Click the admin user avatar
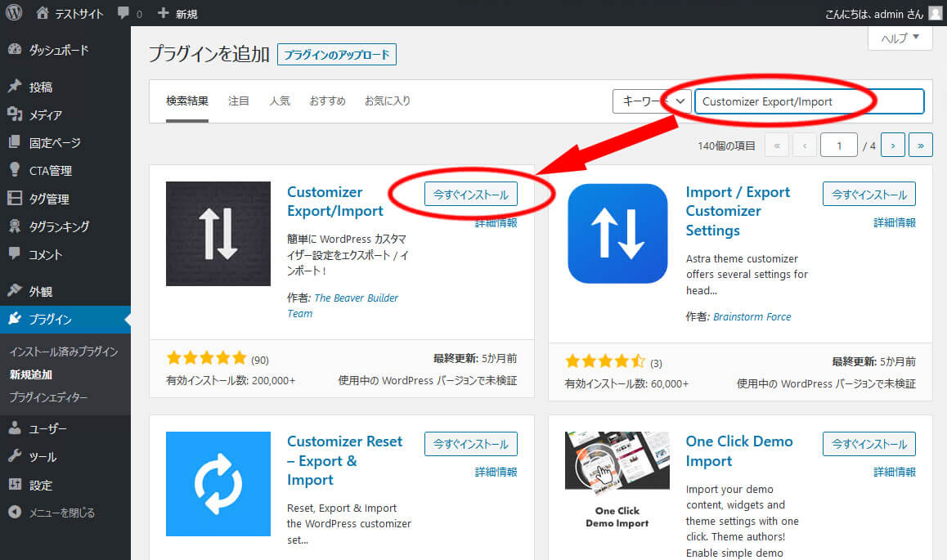 (x=935, y=13)
